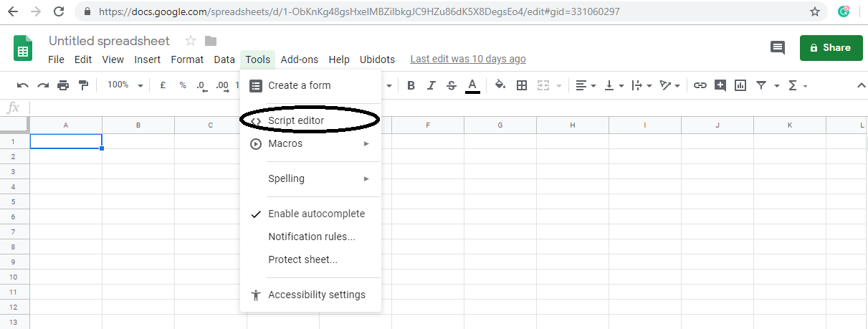Open the Ubidots menu
The height and width of the screenshot is (329, 868).
[x=377, y=59]
